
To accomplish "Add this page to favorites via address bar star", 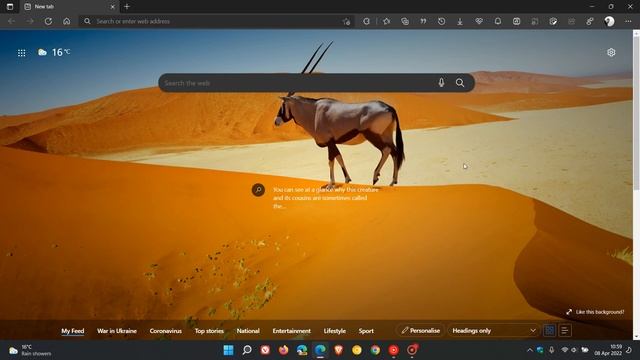I will (346, 21).
